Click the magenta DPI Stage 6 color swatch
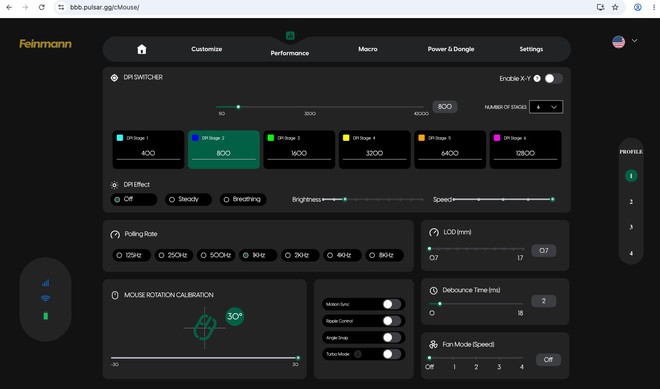Viewport: 660px width, 389px height. (x=497, y=138)
